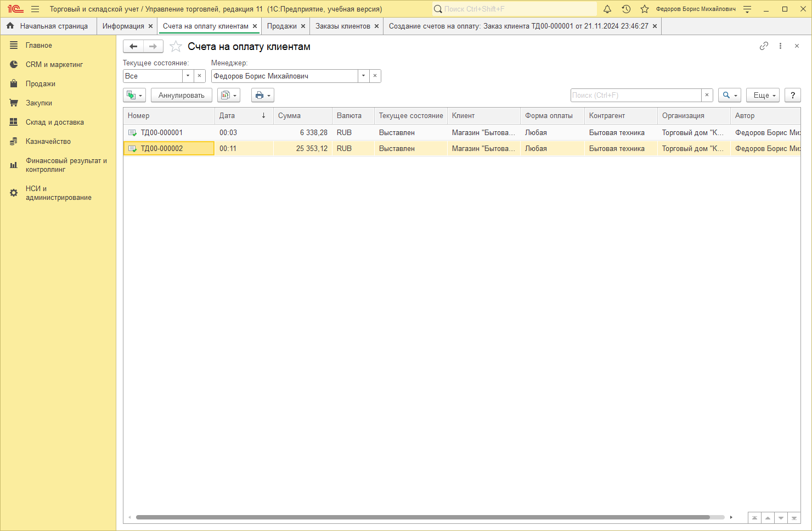This screenshot has width=812, height=531.
Task: Open Финансовый результат и контроллинг section
Action: tap(58, 165)
